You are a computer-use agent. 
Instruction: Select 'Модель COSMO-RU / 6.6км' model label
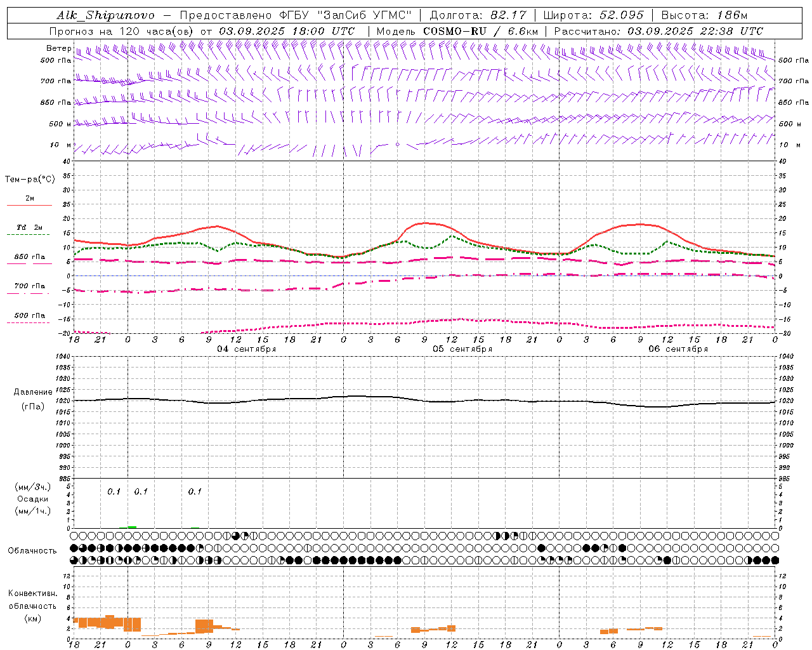coord(457,31)
